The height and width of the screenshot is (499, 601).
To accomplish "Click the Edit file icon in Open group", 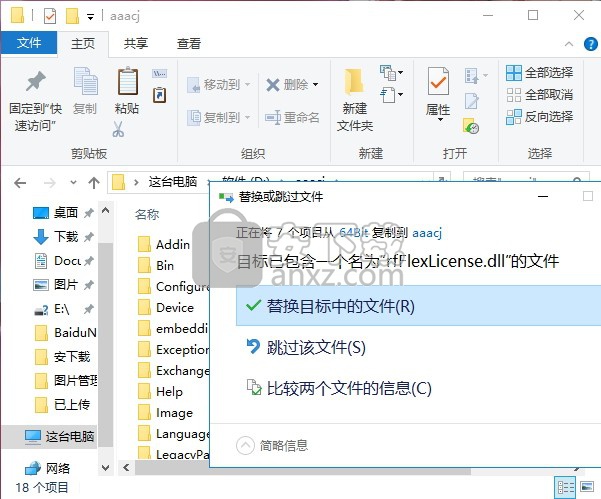I will coord(471,101).
